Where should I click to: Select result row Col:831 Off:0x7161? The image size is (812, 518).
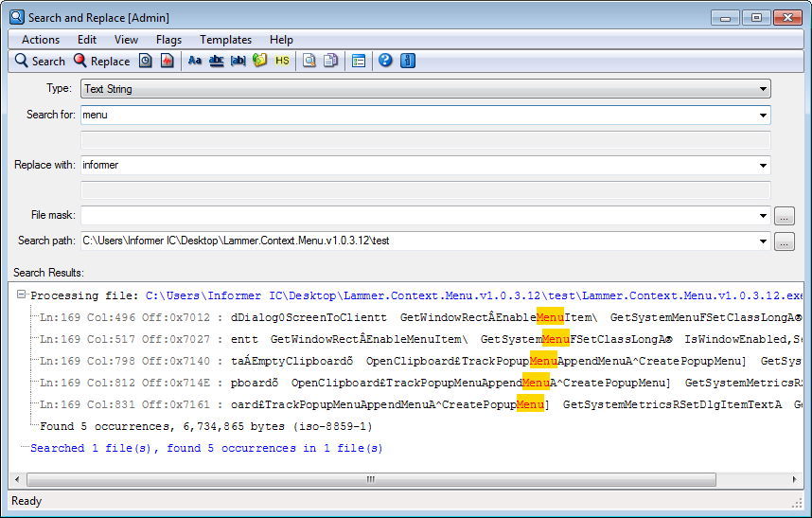click(420, 404)
